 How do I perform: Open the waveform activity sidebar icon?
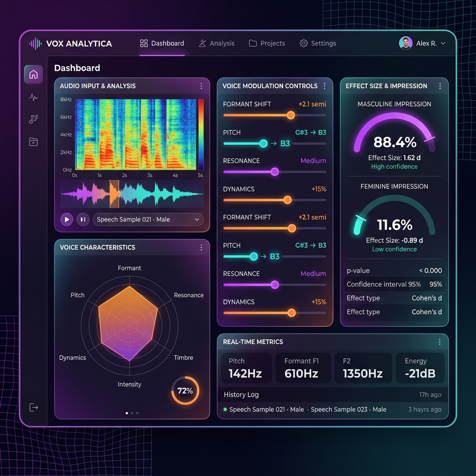[x=33, y=98]
